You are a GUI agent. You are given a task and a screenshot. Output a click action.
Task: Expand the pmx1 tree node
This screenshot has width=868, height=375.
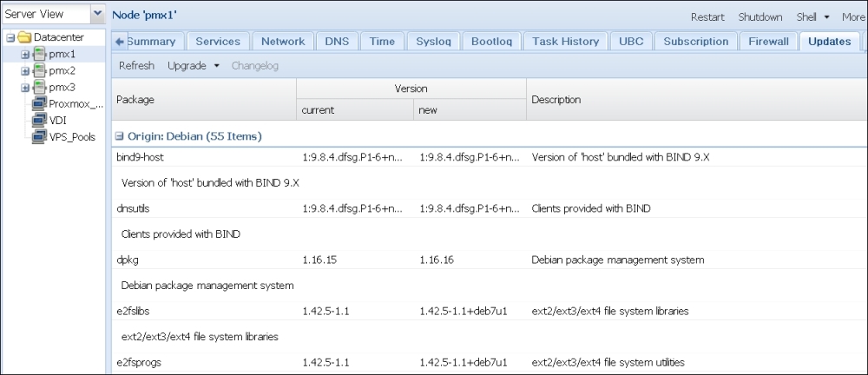click(x=24, y=55)
